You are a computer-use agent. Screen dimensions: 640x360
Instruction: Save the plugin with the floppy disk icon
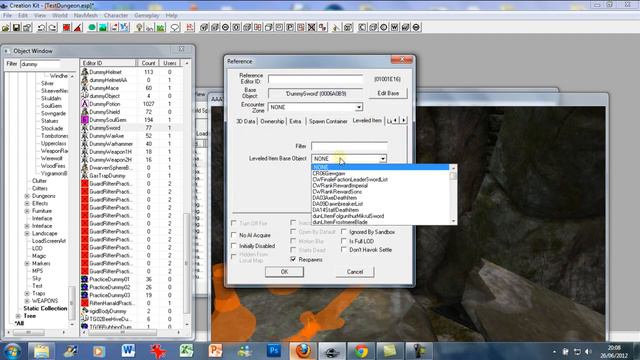point(16,27)
